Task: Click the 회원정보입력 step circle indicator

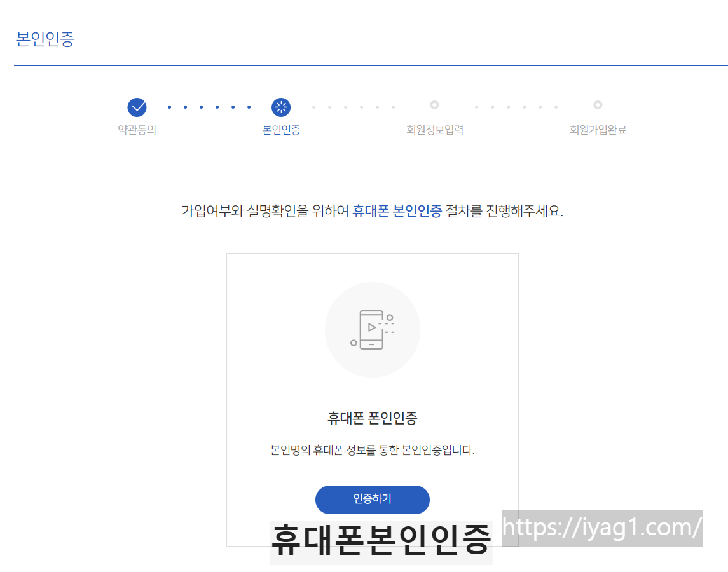Action: pyautogui.click(x=434, y=106)
